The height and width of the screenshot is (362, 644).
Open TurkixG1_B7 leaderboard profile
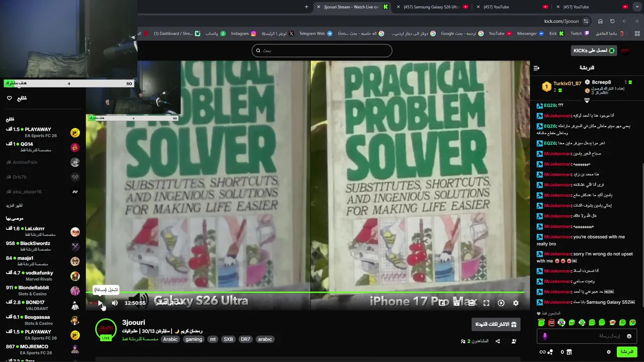click(x=567, y=83)
